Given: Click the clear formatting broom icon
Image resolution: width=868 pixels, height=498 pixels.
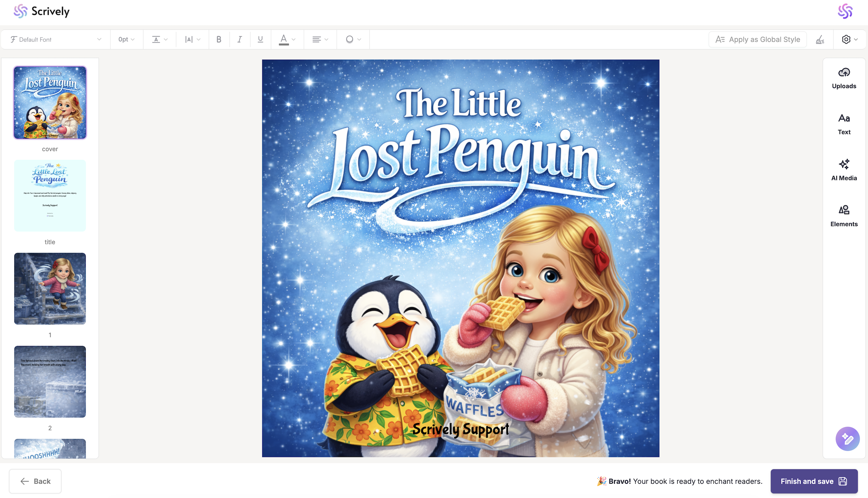Looking at the screenshot, I should 820,39.
